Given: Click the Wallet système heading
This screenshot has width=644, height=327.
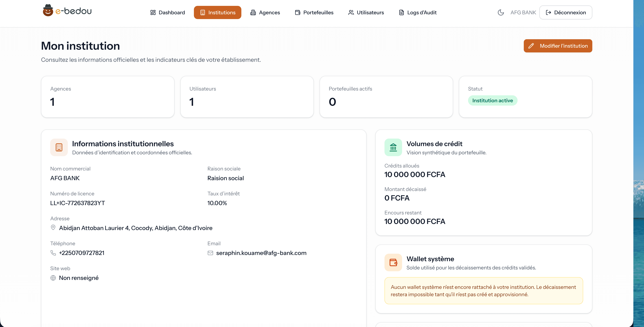Looking at the screenshot, I should [430, 259].
